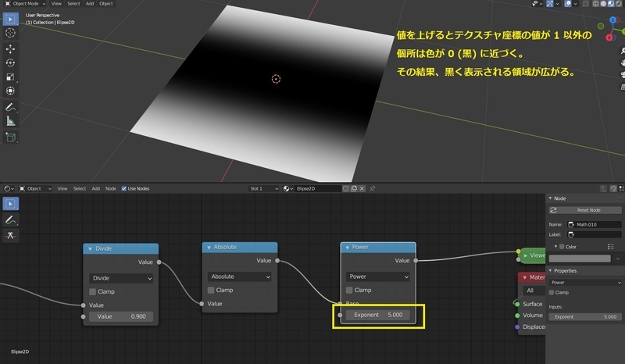Click the X axis on navigation gizmo

pyautogui.click(x=609, y=37)
